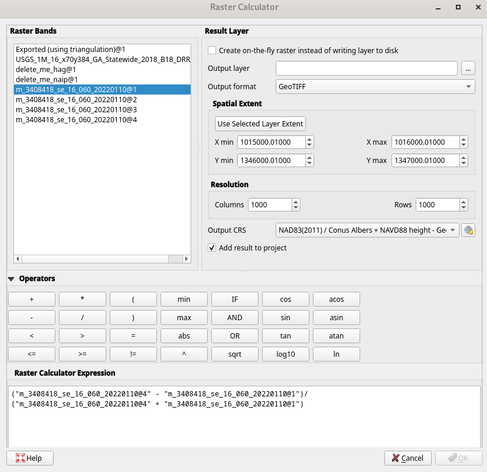This screenshot has width=487, height=472.
Task: Click the sin function button
Action: pos(286,318)
